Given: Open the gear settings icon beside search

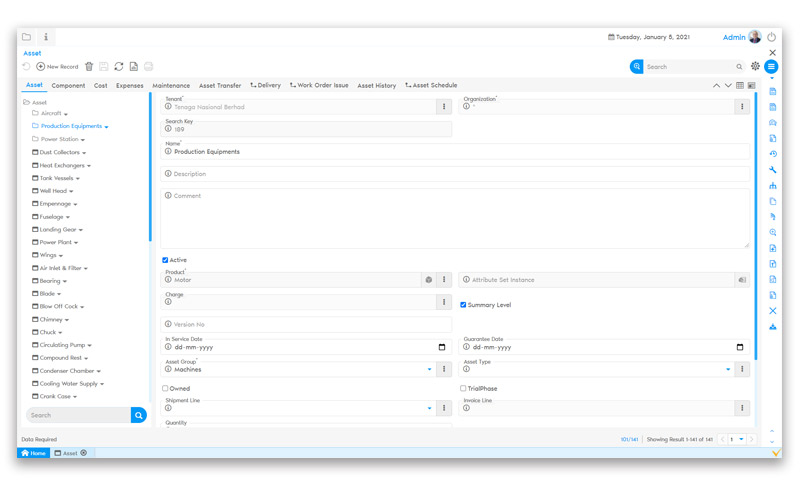Looking at the screenshot, I should click(x=755, y=67).
